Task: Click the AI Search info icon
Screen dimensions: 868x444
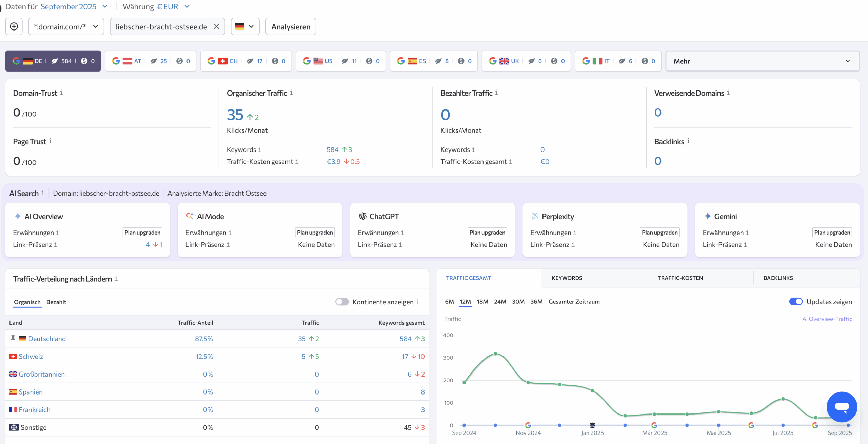Action: (x=43, y=193)
